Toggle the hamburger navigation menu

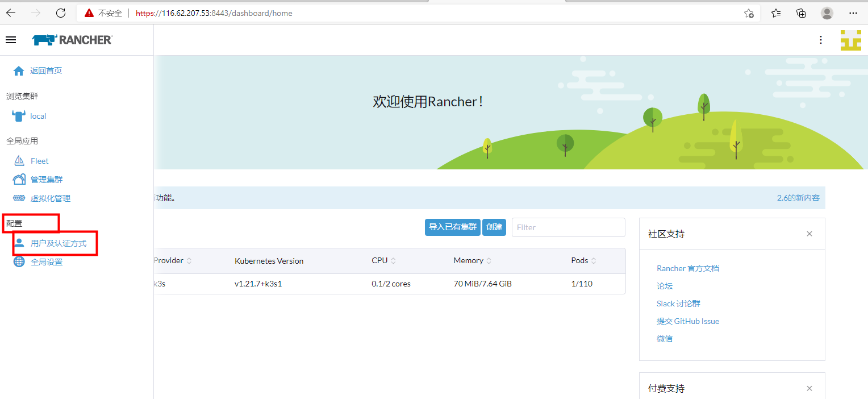coord(10,40)
